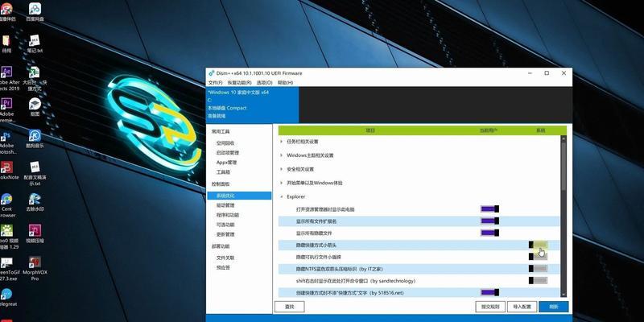Image resolution: width=644 pixels, height=322 pixels.
Task: Open 配音文稿演示.txt on desktop
Action: [x=35, y=173]
